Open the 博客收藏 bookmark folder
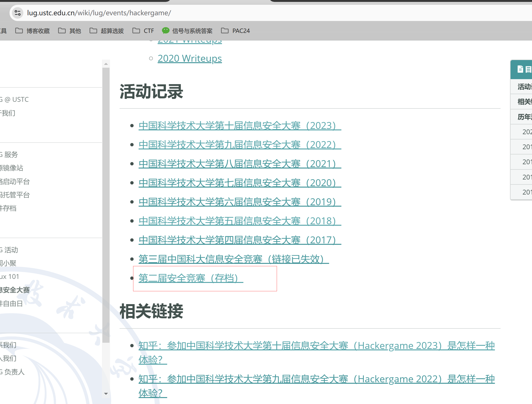532x404 pixels. click(32, 31)
